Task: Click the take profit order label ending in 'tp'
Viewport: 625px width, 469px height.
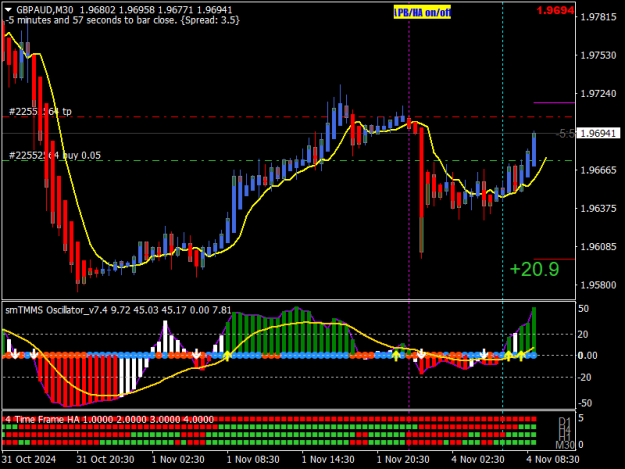Action: point(40,112)
